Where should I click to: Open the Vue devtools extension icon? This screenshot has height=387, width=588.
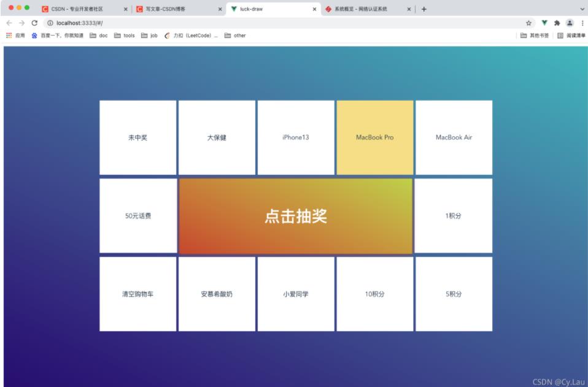[x=544, y=23]
